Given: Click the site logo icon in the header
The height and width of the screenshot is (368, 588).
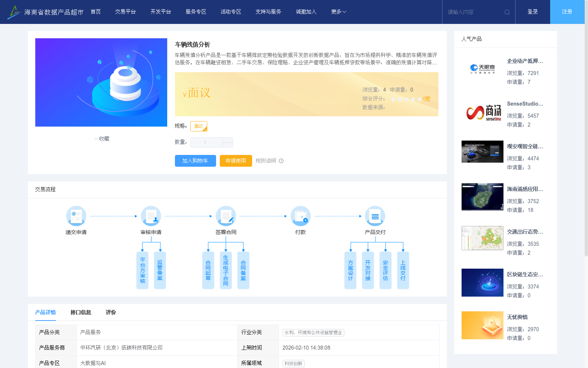Looking at the screenshot, I should (x=14, y=12).
